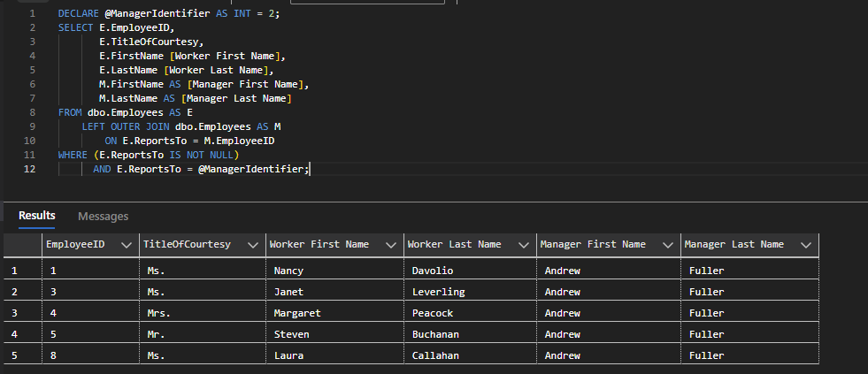868x374 pixels.
Task: Open Manager First Name column chevron
Action: click(x=668, y=245)
